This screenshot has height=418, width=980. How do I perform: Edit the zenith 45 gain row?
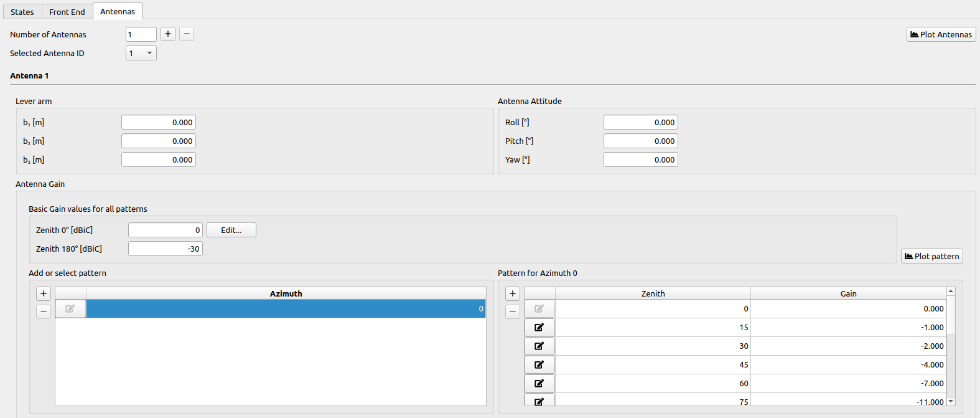tap(539, 365)
